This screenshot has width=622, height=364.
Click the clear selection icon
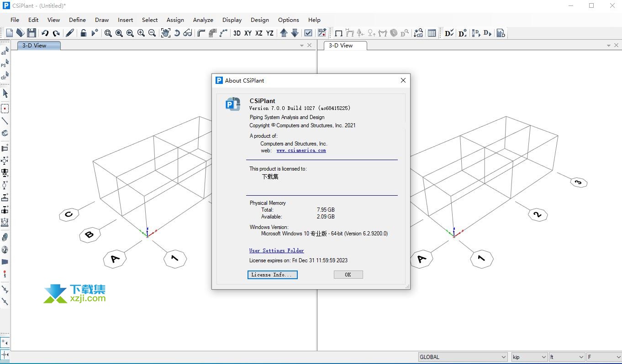[5, 76]
